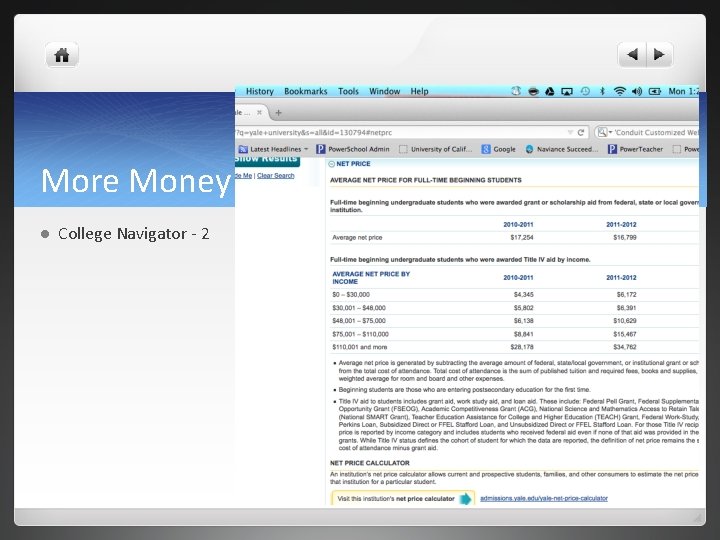This screenshot has width=720, height=540.
Task: Click the $34,762 net price value
Action: 624,347
